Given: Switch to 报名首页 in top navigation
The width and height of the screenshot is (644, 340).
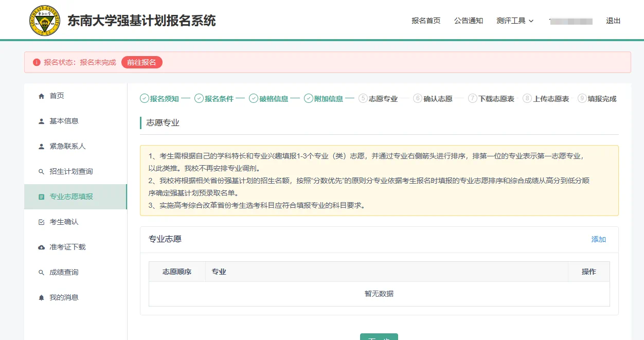Looking at the screenshot, I should (x=425, y=21).
